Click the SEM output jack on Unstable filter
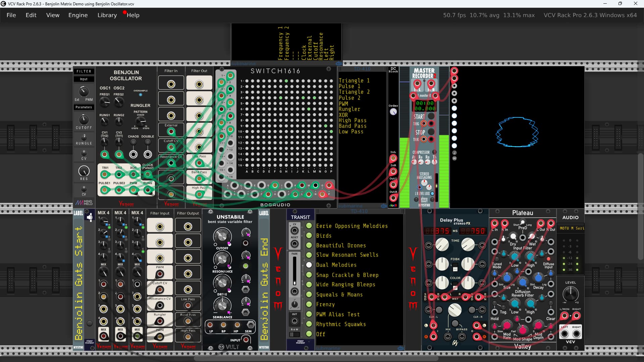The image size is (644, 362). 250,325
